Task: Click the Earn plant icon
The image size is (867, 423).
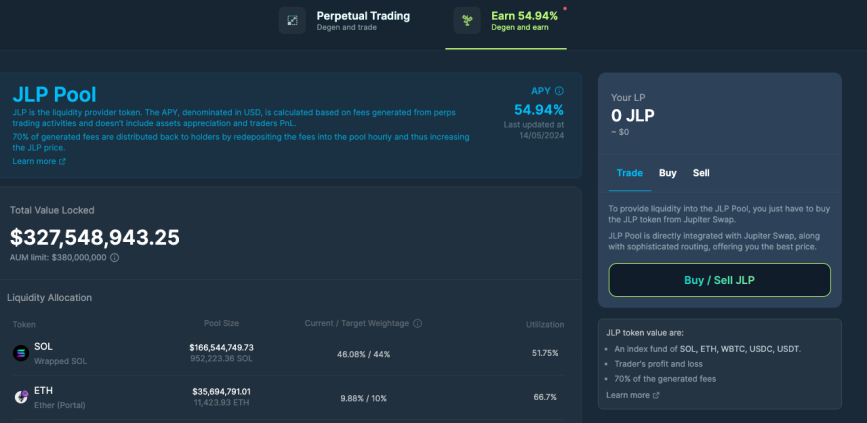Action: pos(467,21)
